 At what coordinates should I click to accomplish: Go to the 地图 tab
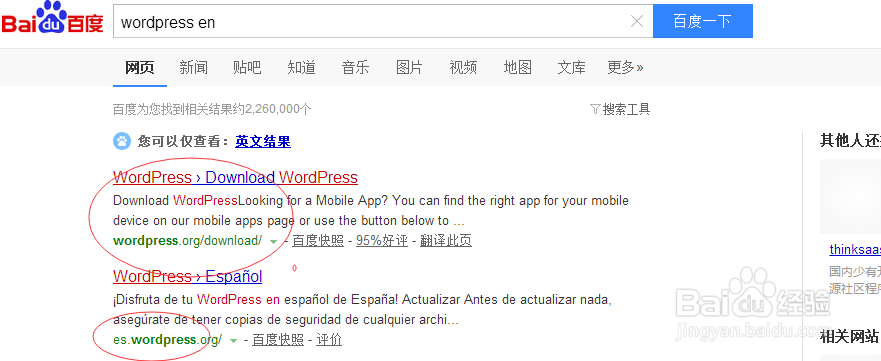[517, 68]
